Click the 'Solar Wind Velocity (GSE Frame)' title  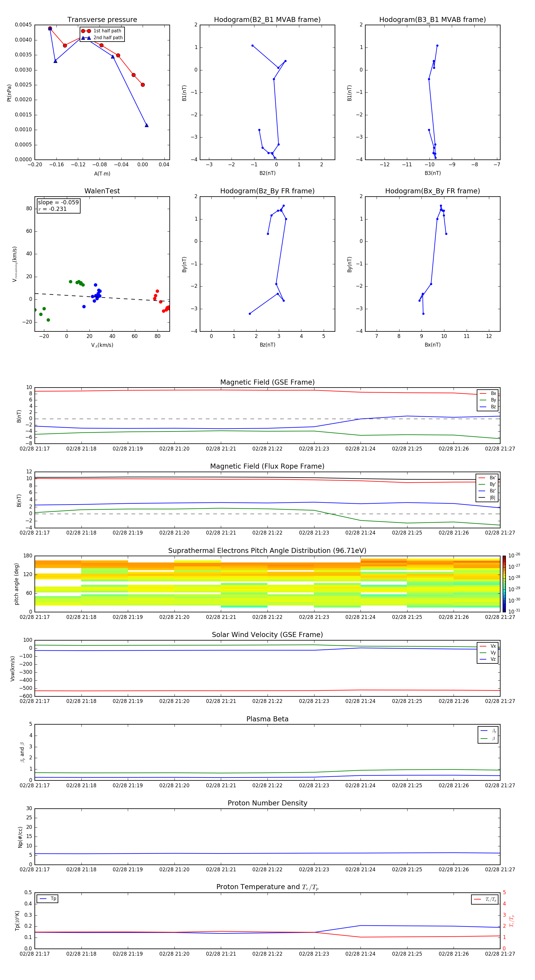pyautogui.click(x=267, y=635)
